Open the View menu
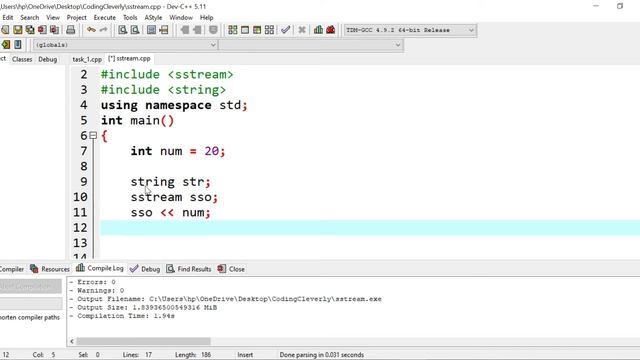 pyautogui.click(x=53, y=18)
